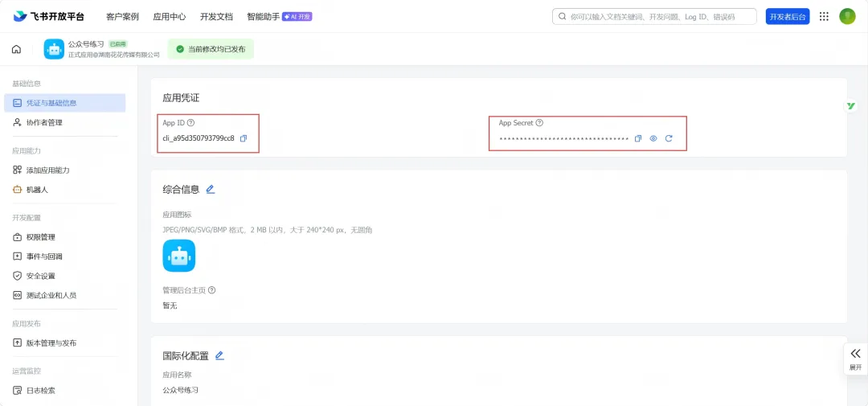Viewport: 868px width, 406px height.
Task: Click the green floating widget icon
Action: click(x=851, y=106)
